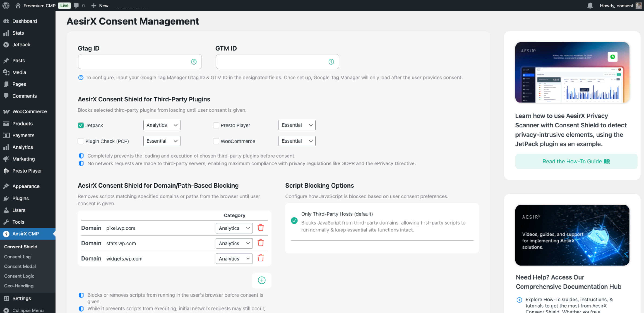Image resolution: width=644 pixels, height=313 pixels.
Task: Open stats.wp.com category dropdown
Action: pos(234,243)
